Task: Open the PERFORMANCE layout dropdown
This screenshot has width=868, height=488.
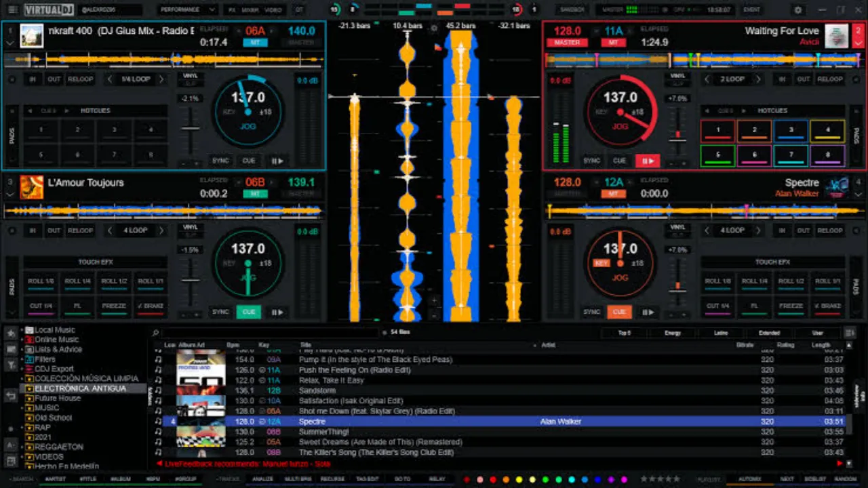Action: (x=187, y=10)
